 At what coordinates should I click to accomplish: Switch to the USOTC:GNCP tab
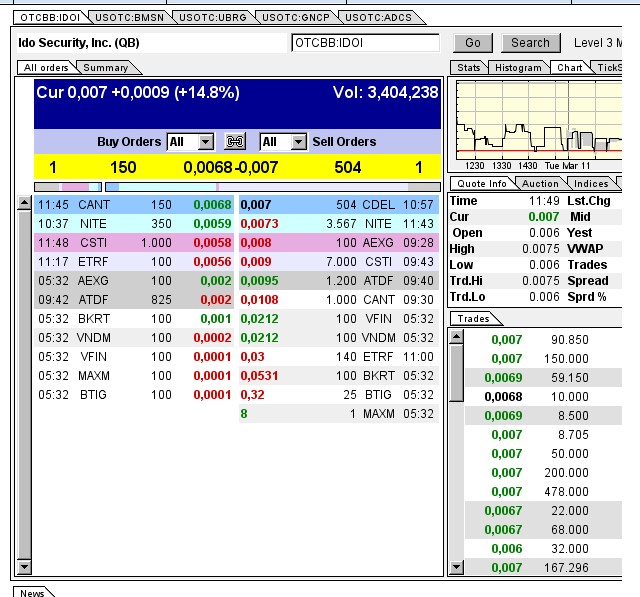click(296, 18)
